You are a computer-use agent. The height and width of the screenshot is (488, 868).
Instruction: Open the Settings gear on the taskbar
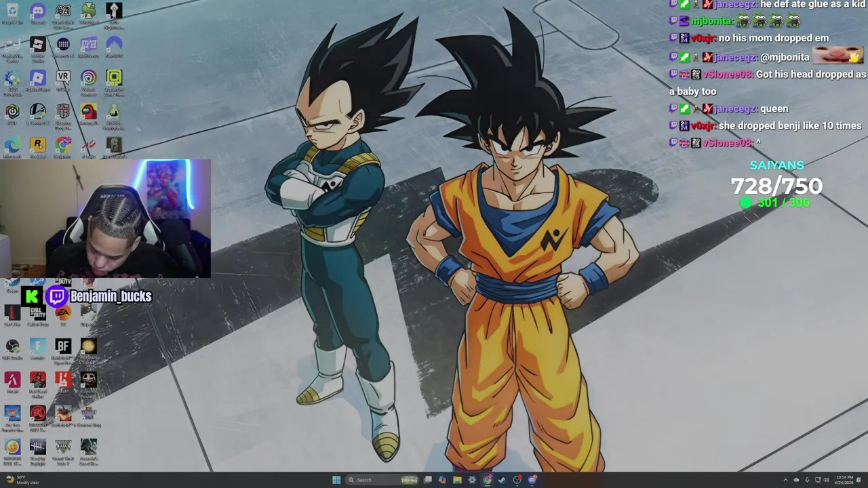coord(472,480)
